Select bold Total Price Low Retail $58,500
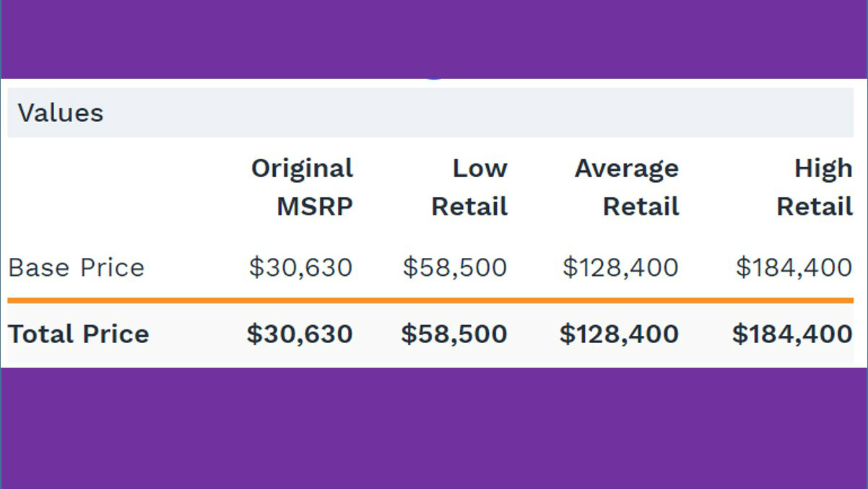The width and height of the screenshot is (868, 489). [454, 334]
